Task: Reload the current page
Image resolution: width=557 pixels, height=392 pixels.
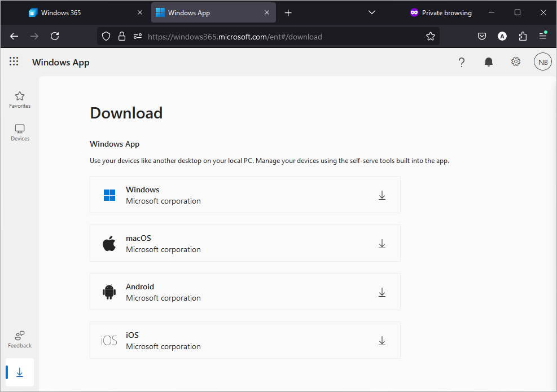Action: pyautogui.click(x=55, y=36)
